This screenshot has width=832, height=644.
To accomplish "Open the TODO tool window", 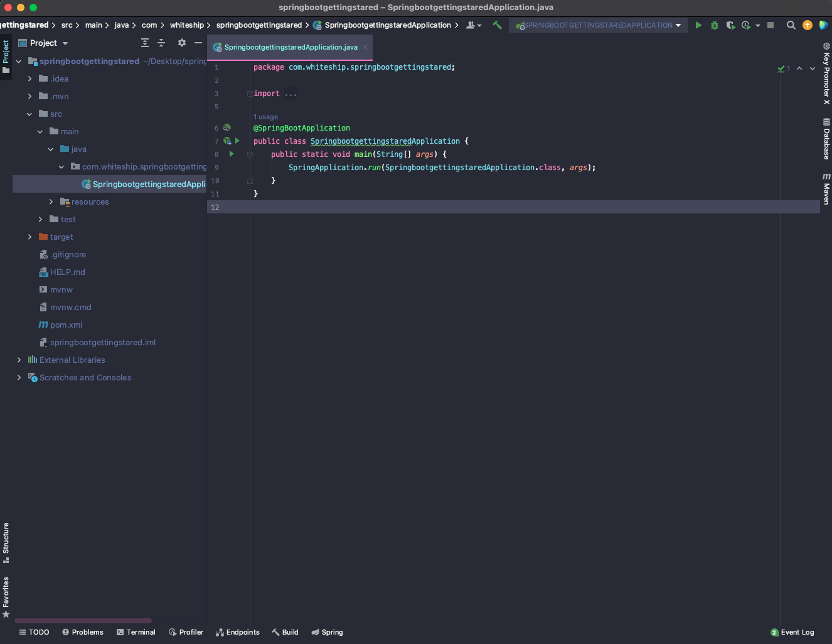I will [34, 632].
